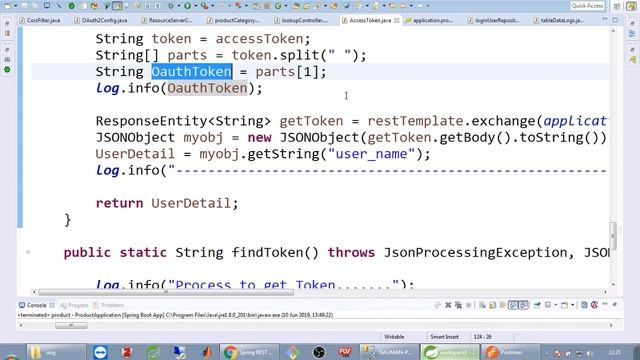The image size is (640, 360).
Task: Click the 124 : 26 cursor position field
Action: click(482, 337)
